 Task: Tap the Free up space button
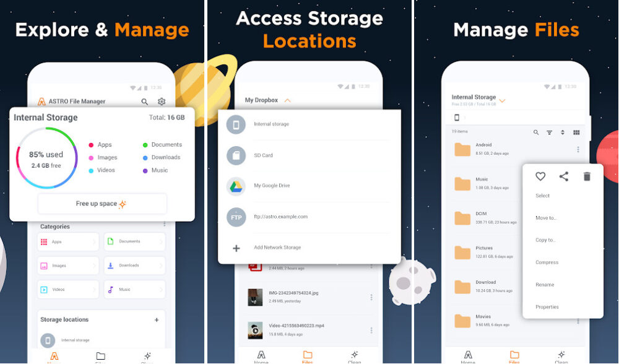pos(102,203)
